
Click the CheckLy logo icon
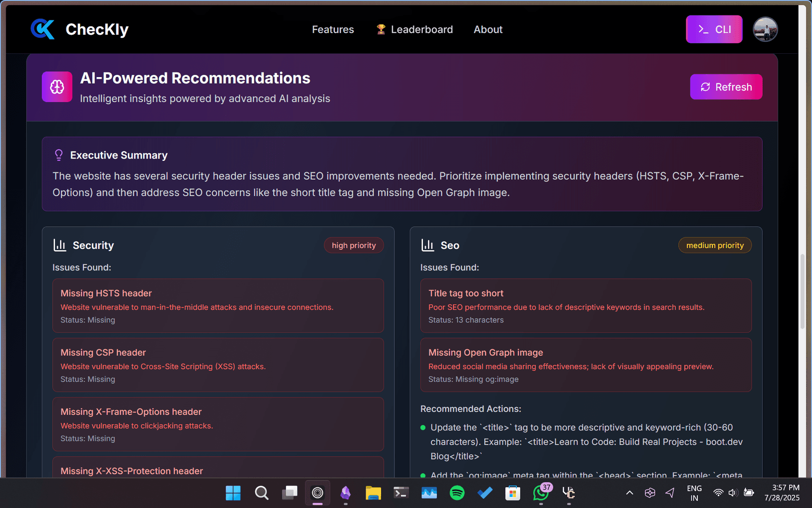(43, 29)
